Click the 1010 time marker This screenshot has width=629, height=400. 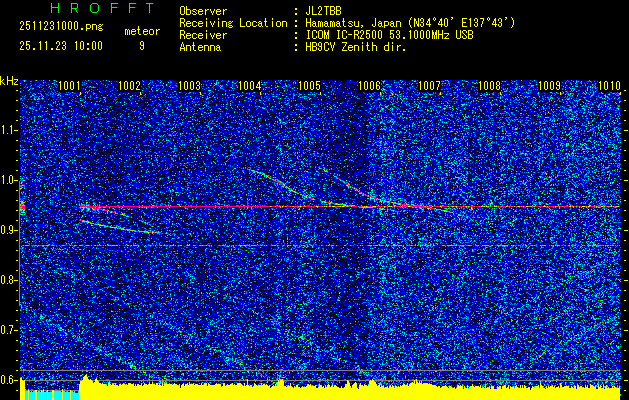609,87
